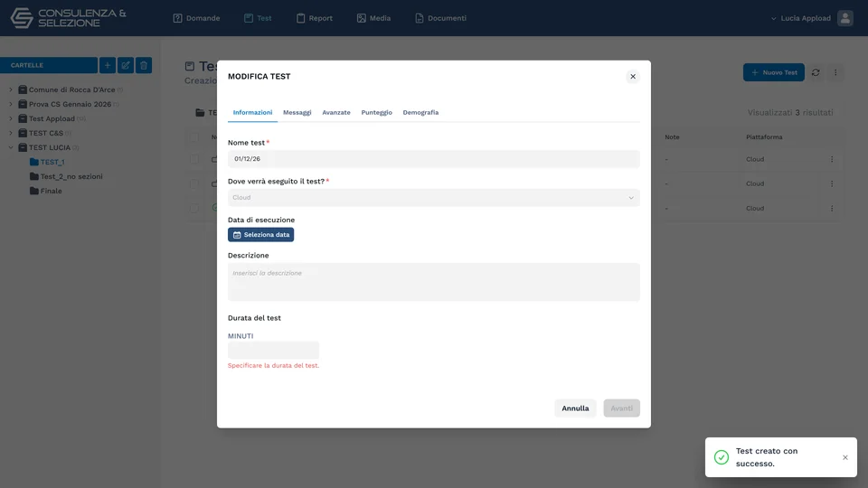The image size is (868, 488).
Task: Toggle the third table row checkbox
Action: click(193, 208)
